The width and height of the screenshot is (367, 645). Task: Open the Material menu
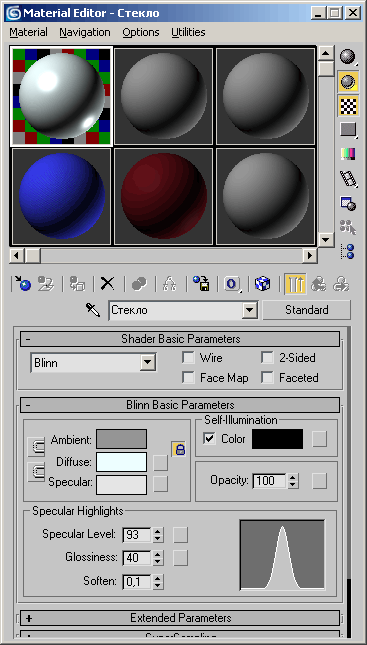[28, 32]
